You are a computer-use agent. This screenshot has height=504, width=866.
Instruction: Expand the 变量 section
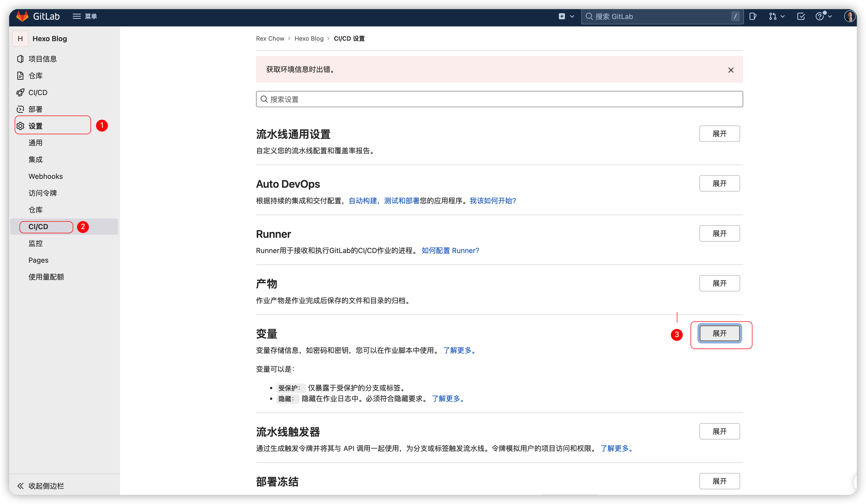pos(720,333)
